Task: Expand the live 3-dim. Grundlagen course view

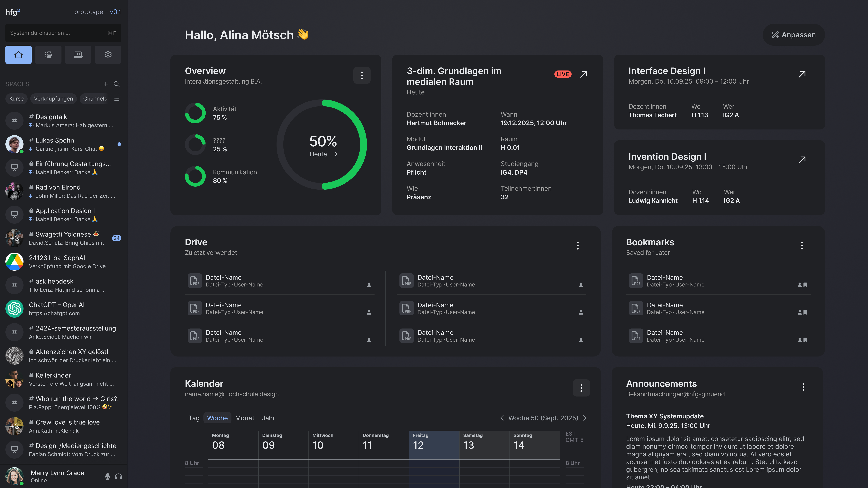Action: (584, 74)
